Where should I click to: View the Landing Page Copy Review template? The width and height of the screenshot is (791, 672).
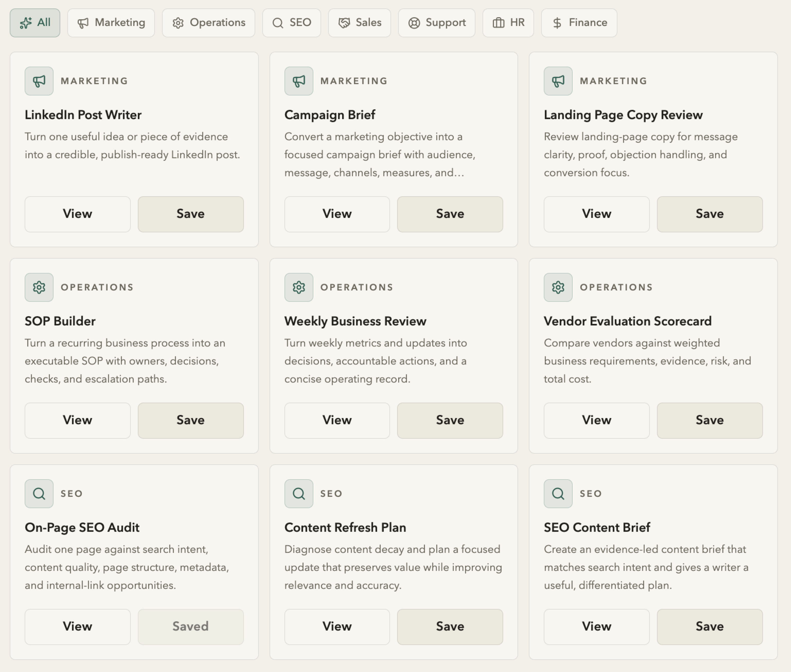click(596, 214)
